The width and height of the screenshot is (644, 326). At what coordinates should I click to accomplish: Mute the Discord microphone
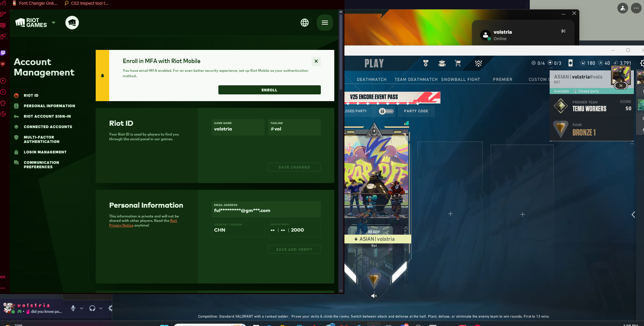(x=73, y=308)
